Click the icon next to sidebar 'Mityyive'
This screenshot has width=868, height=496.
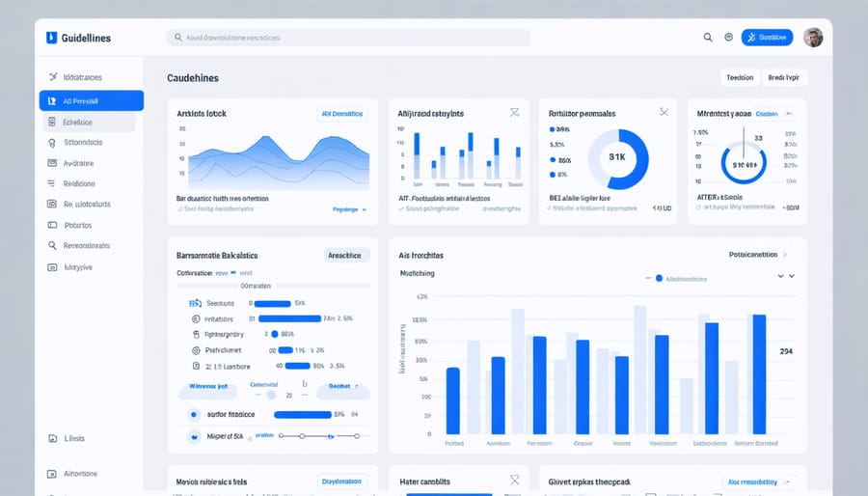click(52, 267)
